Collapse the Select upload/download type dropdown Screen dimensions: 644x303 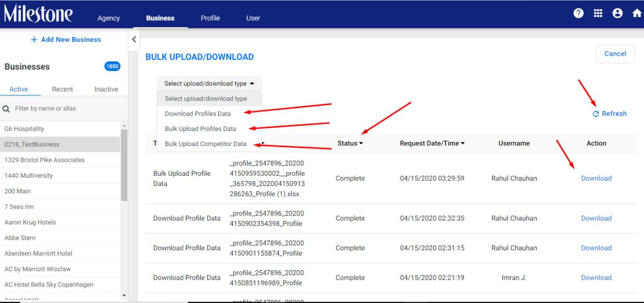click(x=209, y=83)
